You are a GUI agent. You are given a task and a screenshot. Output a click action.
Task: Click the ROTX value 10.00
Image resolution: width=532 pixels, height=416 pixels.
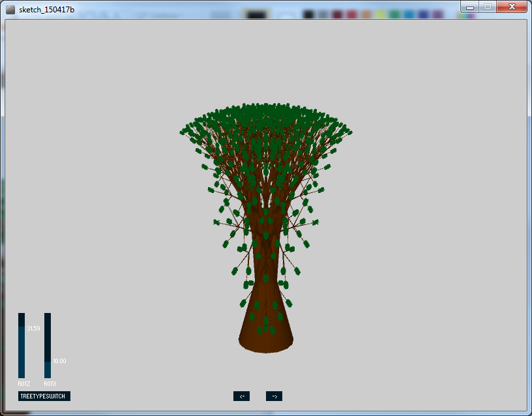tap(60, 361)
